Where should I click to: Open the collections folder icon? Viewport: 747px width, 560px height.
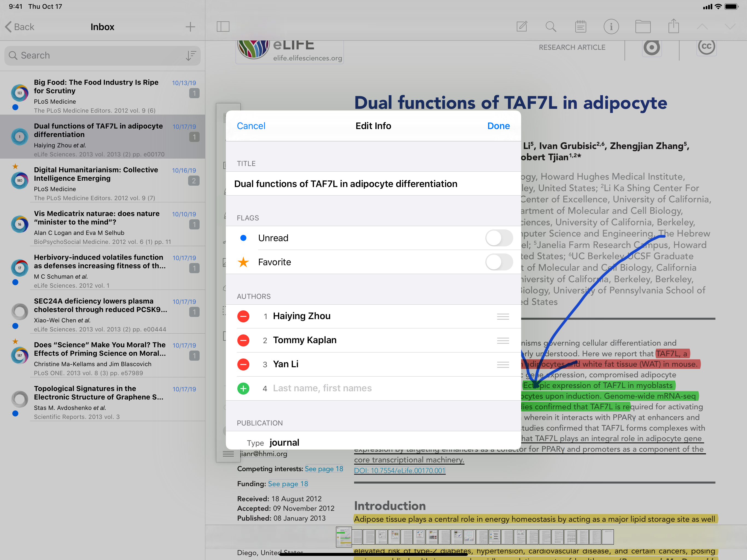point(643,26)
